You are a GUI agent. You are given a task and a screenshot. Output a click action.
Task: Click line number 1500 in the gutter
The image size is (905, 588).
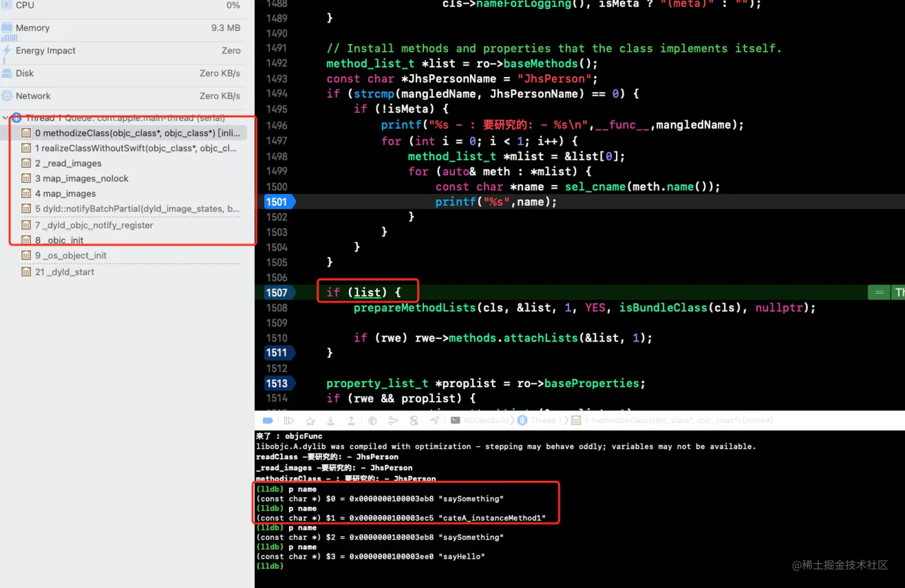(x=277, y=187)
